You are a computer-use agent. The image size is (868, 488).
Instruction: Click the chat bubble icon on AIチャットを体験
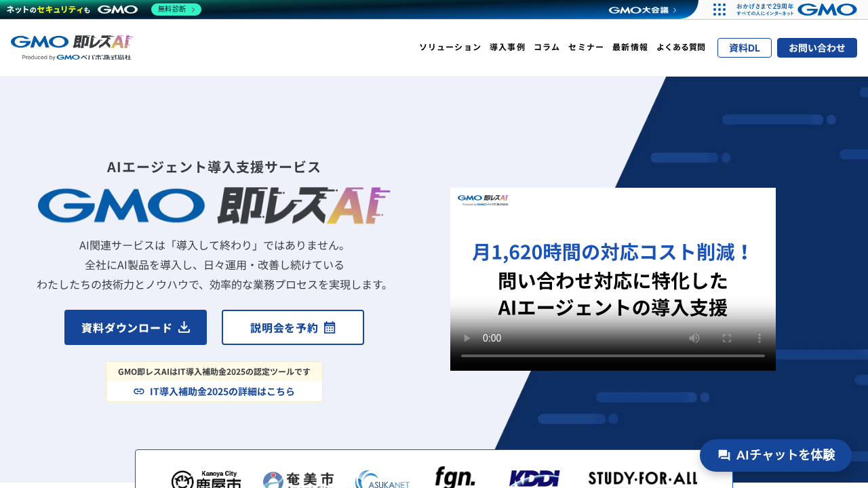click(725, 455)
